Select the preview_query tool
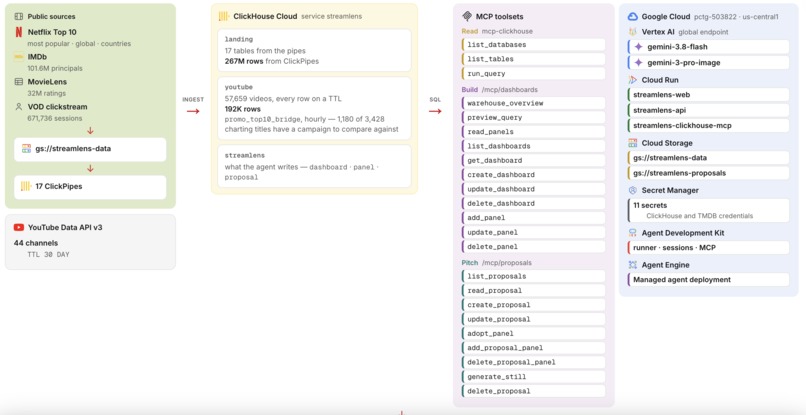This screenshot has width=806, height=415. pos(534,117)
